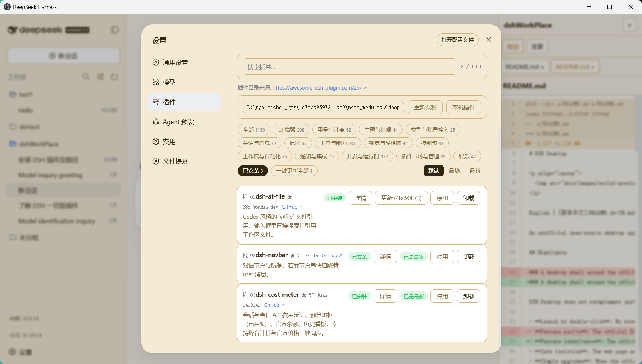Click the sliders icon beside 插件
The width and height of the screenshot is (642, 364).
156,102
